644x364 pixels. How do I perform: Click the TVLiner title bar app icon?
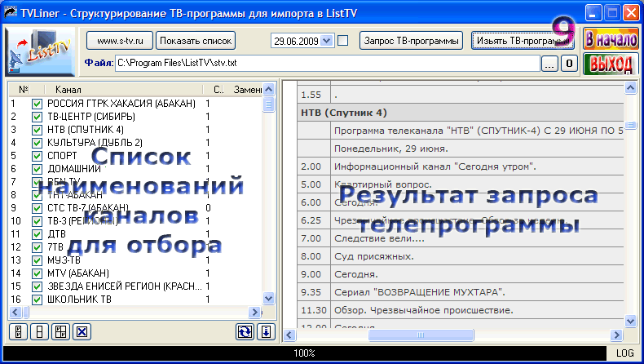point(11,13)
